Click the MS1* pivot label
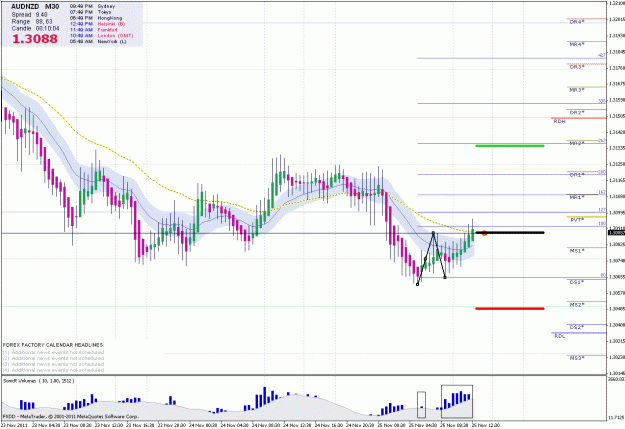This screenshot has height=429, width=625. pyautogui.click(x=577, y=251)
